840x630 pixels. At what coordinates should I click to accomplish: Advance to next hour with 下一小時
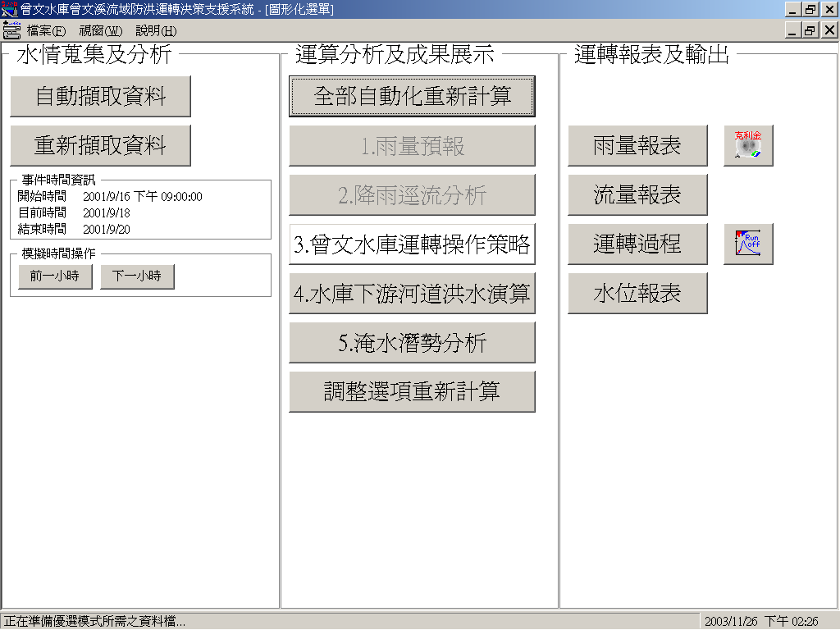(137, 276)
